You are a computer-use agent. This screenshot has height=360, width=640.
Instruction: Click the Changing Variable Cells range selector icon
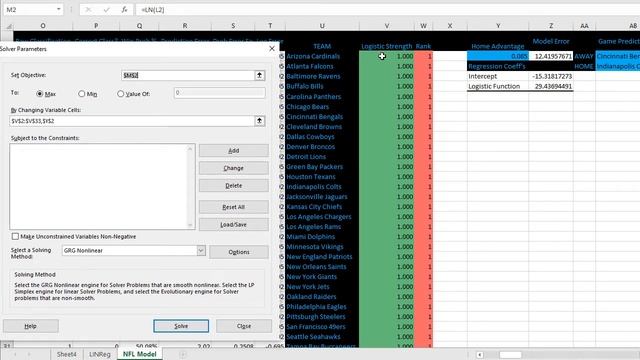coord(260,121)
